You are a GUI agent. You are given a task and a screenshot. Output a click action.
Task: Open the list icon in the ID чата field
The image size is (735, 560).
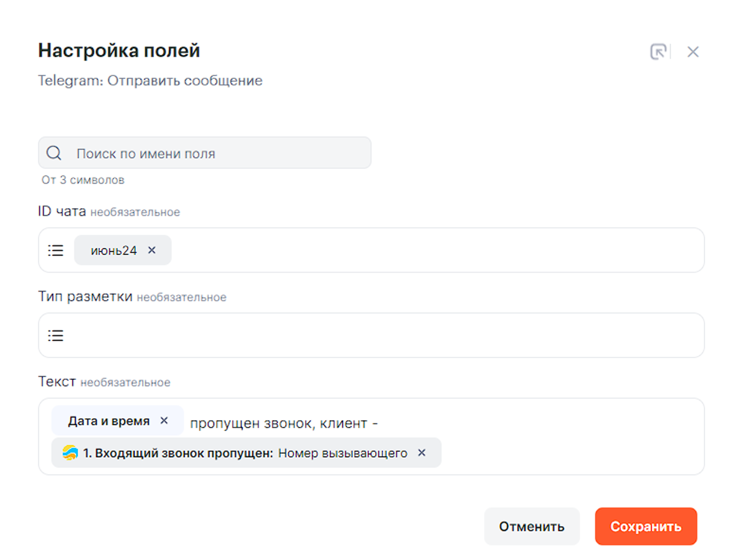55,250
